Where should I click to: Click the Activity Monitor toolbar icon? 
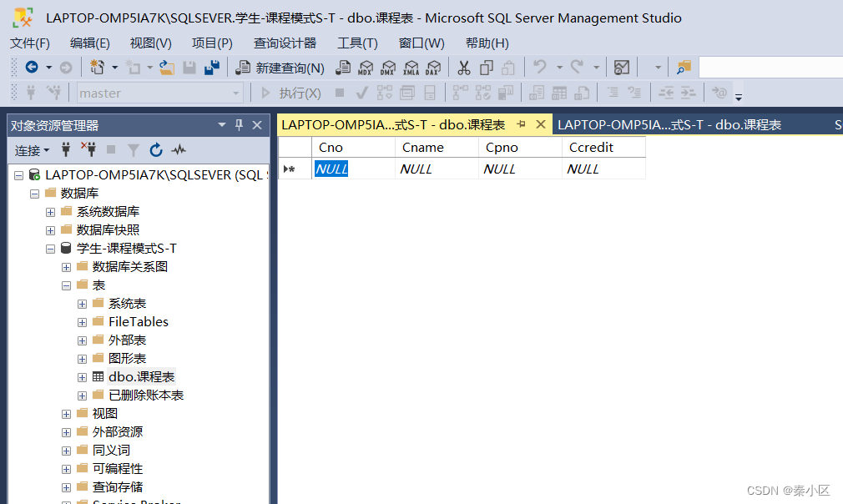pyautogui.click(x=622, y=67)
